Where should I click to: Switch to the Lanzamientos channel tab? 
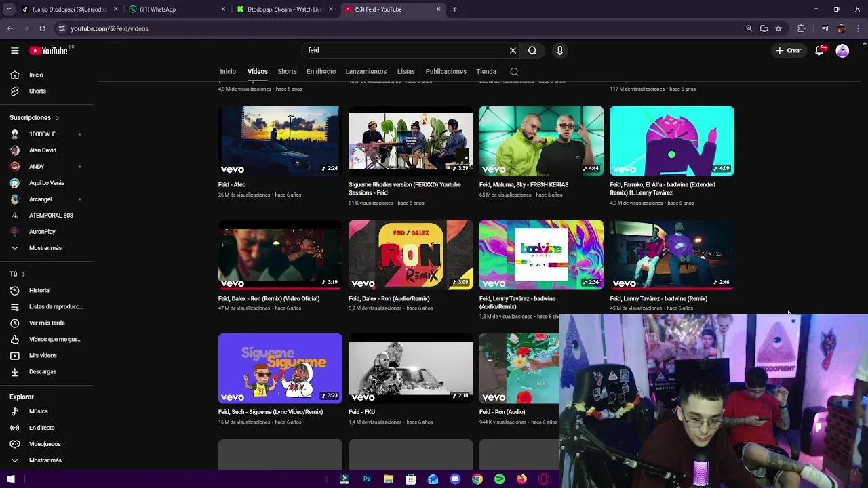[366, 71]
